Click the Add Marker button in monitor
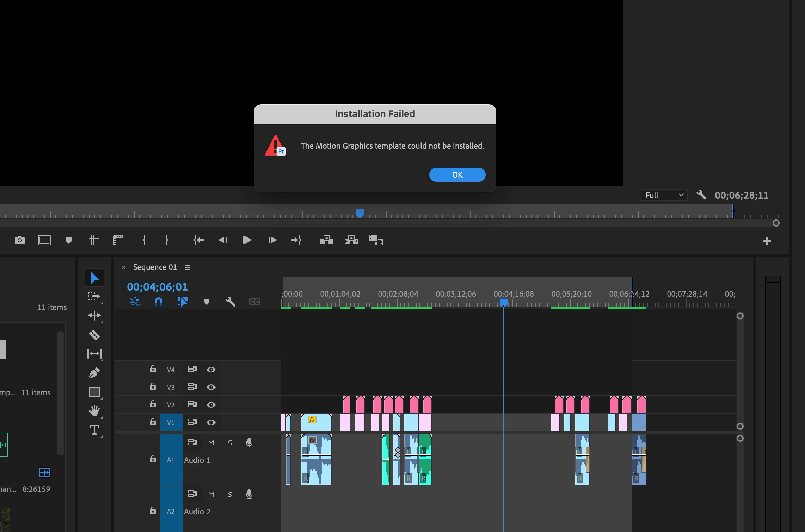The width and height of the screenshot is (805, 532). pyautogui.click(x=69, y=240)
